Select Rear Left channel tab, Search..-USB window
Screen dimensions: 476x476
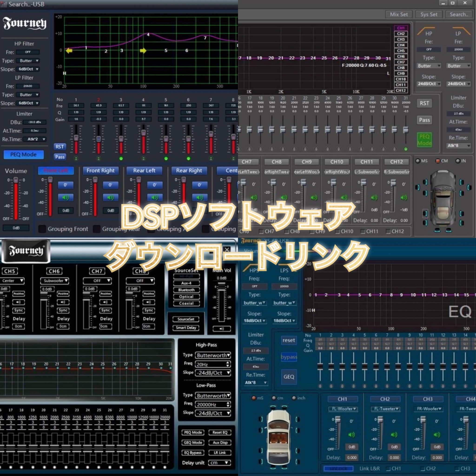tap(144, 171)
